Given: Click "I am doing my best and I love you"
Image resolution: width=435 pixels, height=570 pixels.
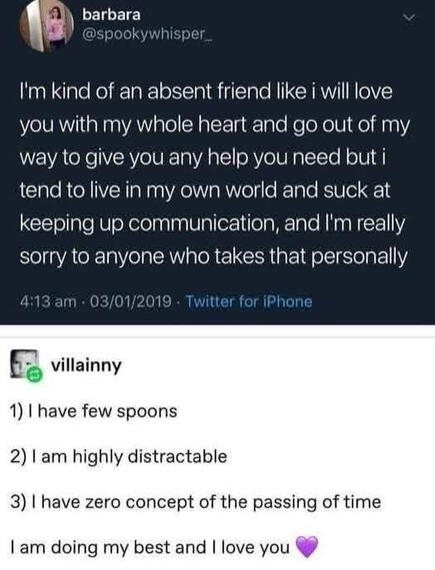Looking at the screenshot, I should (150, 547).
